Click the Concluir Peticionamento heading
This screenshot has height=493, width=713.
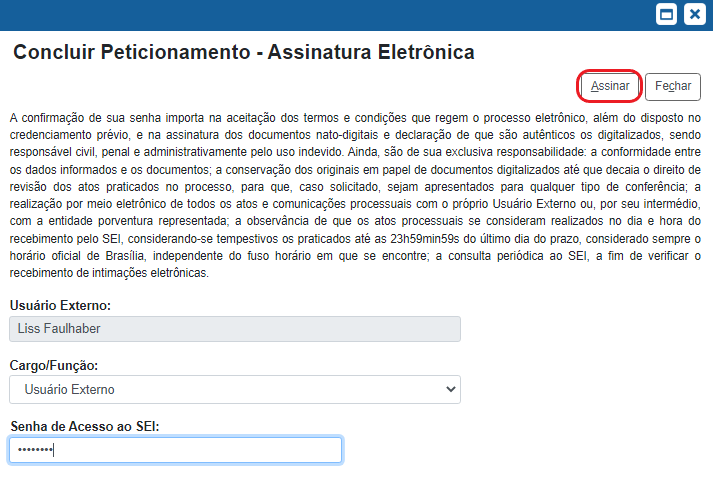(130, 52)
